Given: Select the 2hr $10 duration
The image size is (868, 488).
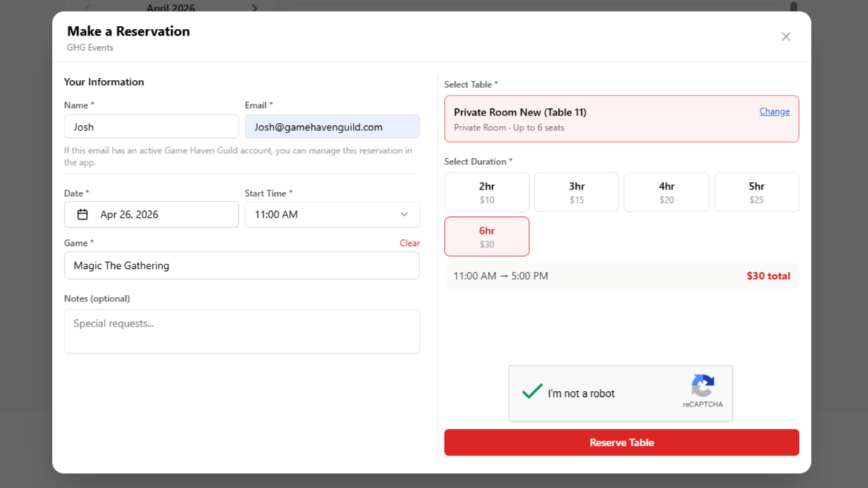Looking at the screenshot, I should pos(486,192).
